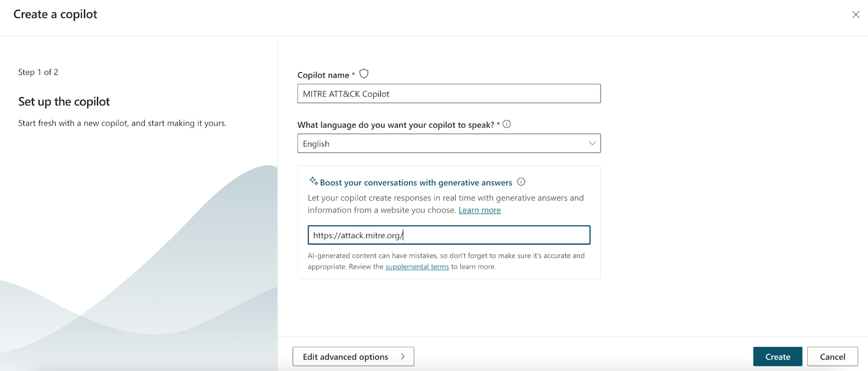The width and height of the screenshot is (868, 371).
Task: Open info tooltip next to language question
Action: point(507,124)
